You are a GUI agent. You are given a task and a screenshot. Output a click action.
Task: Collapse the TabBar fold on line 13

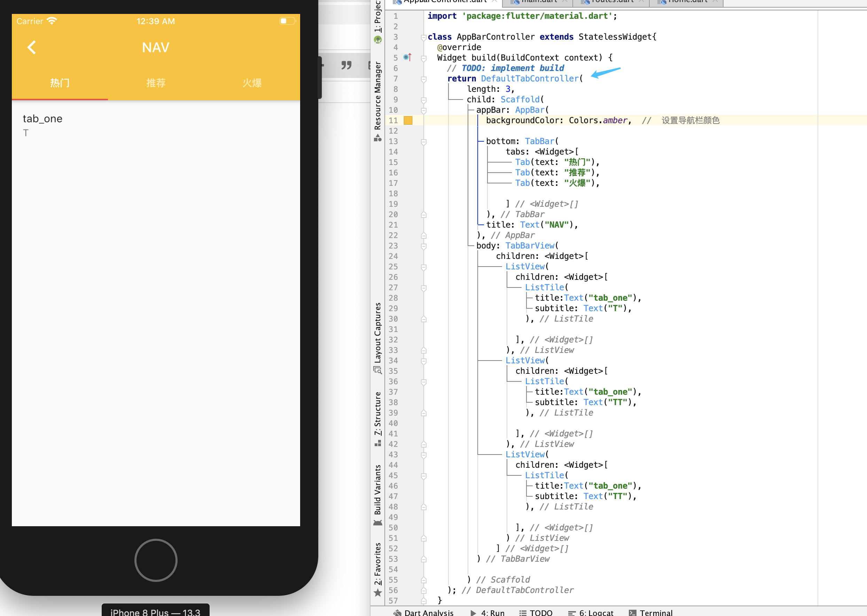point(423,142)
